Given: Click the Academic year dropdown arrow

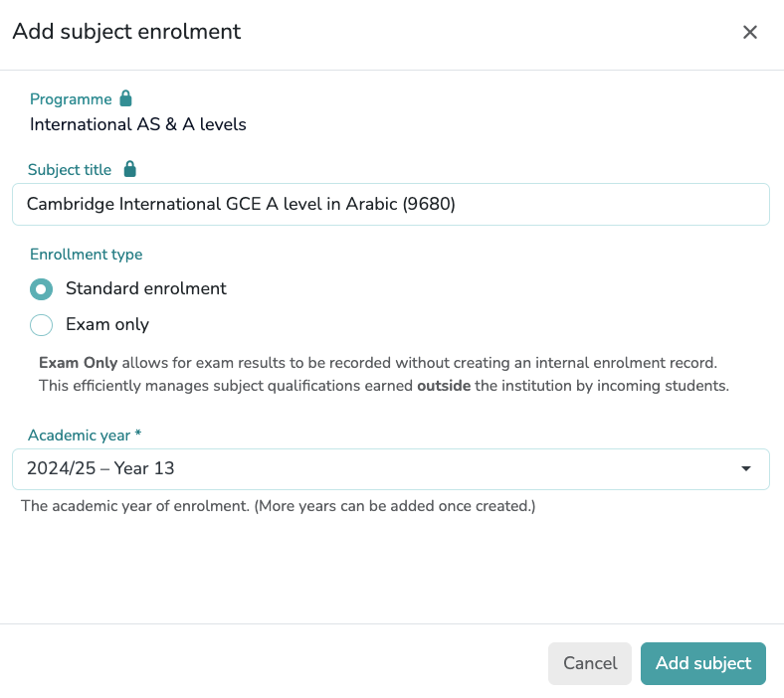Looking at the screenshot, I should [x=745, y=469].
